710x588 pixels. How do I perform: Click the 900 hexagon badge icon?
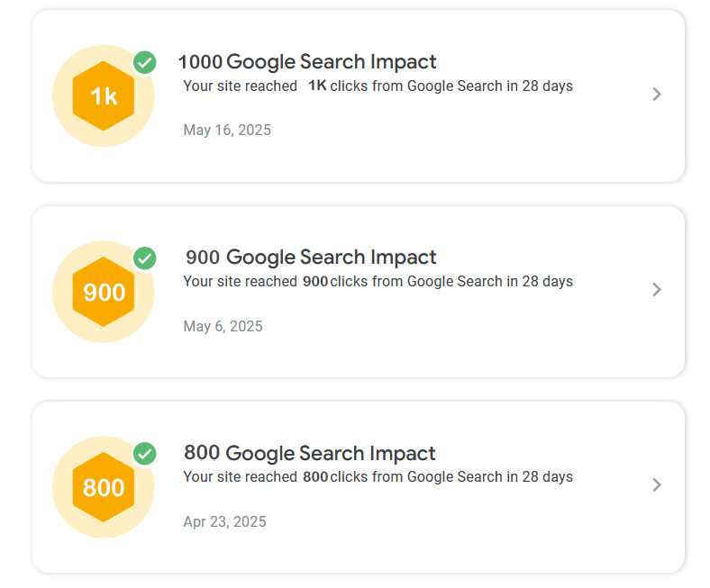(x=104, y=292)
